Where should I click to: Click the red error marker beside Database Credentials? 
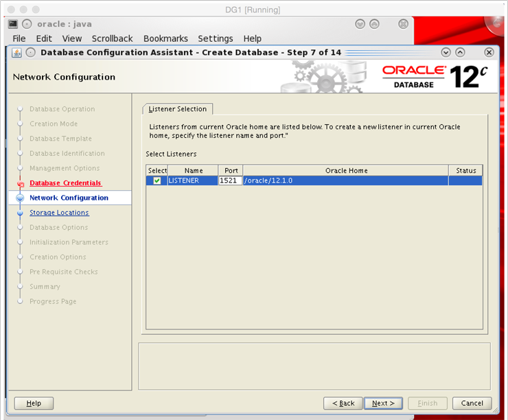coord(21,184)
